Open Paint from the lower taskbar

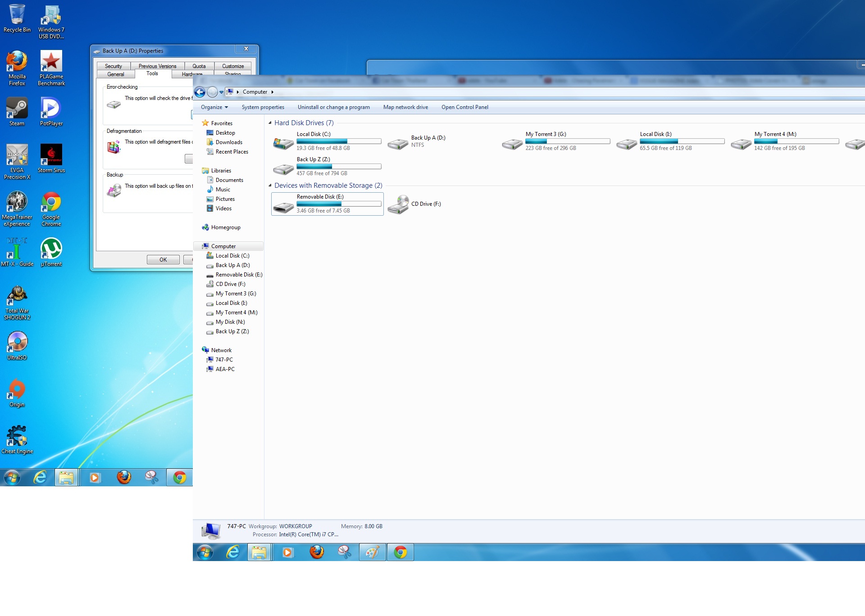tap(372, 552)
